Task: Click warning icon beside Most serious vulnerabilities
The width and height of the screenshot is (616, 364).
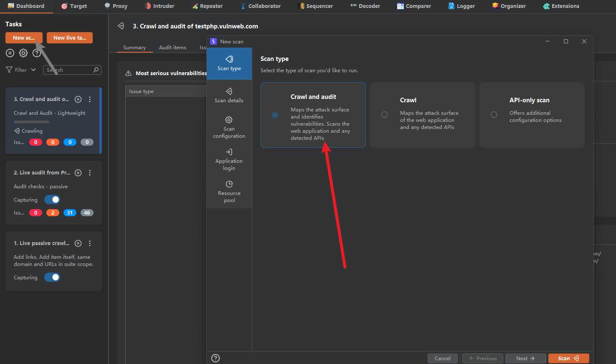Action: pyautogui.click(x=129, y=73)
